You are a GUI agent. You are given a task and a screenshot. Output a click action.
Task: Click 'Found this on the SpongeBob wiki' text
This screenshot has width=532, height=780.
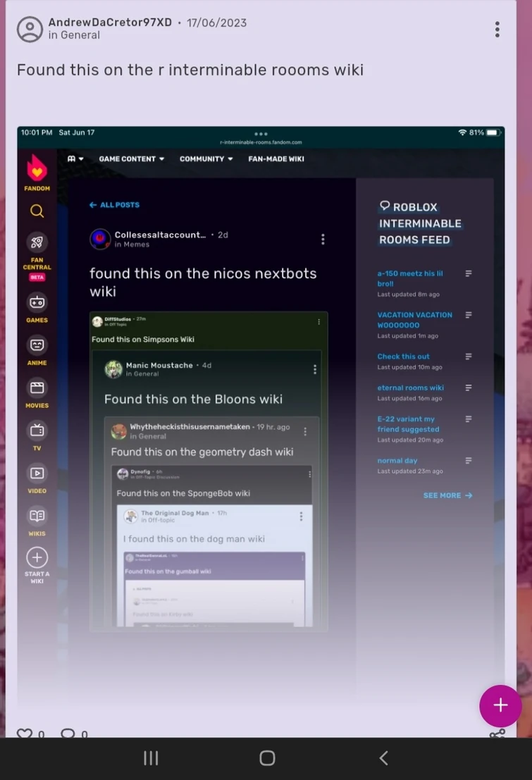click(183, 493)
